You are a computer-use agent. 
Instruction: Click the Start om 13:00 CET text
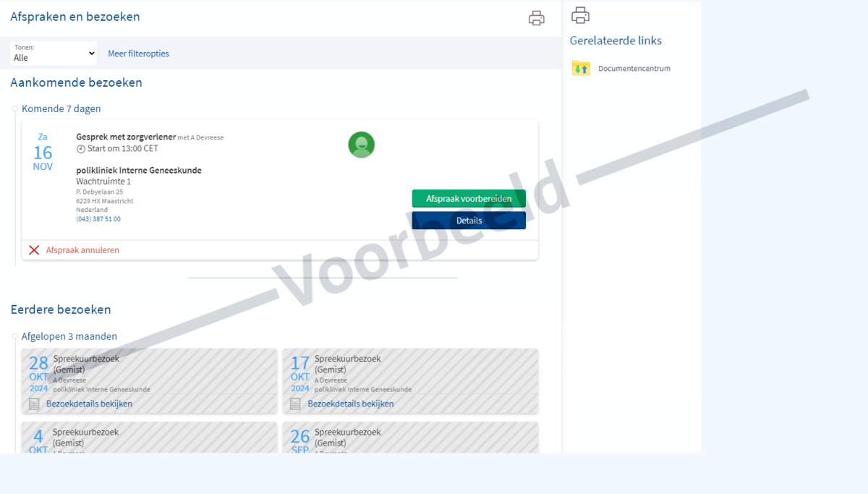click(x=123, y=149)
